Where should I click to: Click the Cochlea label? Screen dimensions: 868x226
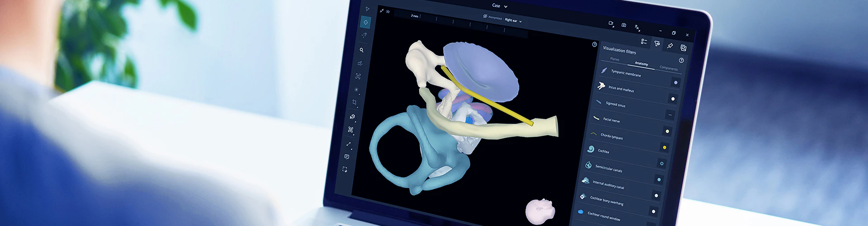tap(604, 151)
